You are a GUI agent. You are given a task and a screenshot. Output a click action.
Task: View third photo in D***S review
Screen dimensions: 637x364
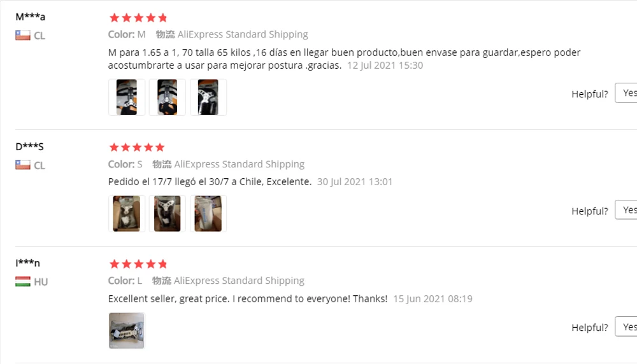(208, 213)
